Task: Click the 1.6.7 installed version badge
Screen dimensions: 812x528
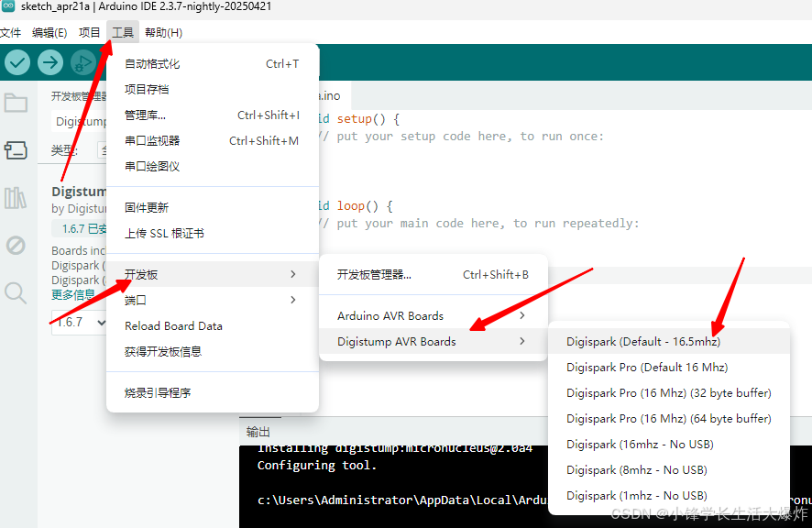Action: [79, 228]
